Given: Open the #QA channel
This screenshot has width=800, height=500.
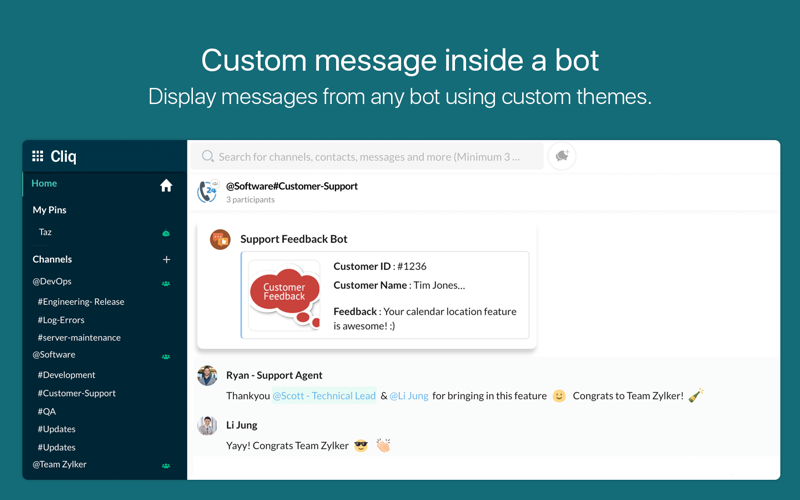Looking at the screenshot, I should (46, 411).
